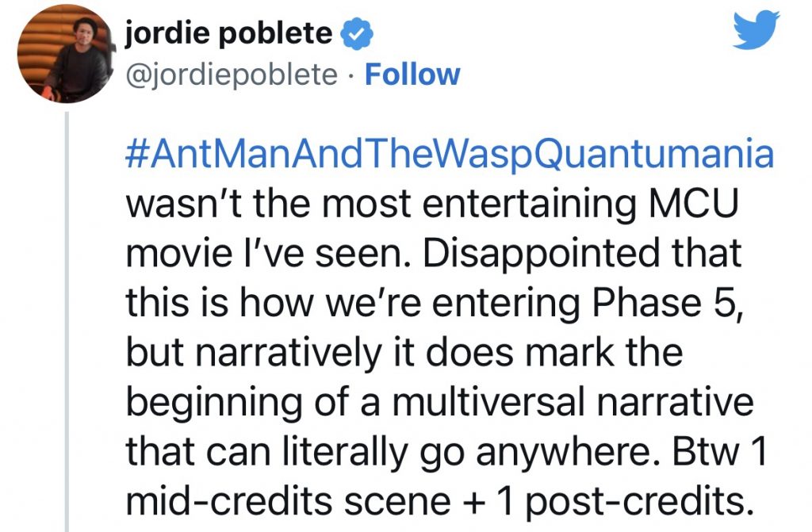The width and height of the screenshot is (812, 532).
Task: Click the display name jordie poblete
Action: 229,34
